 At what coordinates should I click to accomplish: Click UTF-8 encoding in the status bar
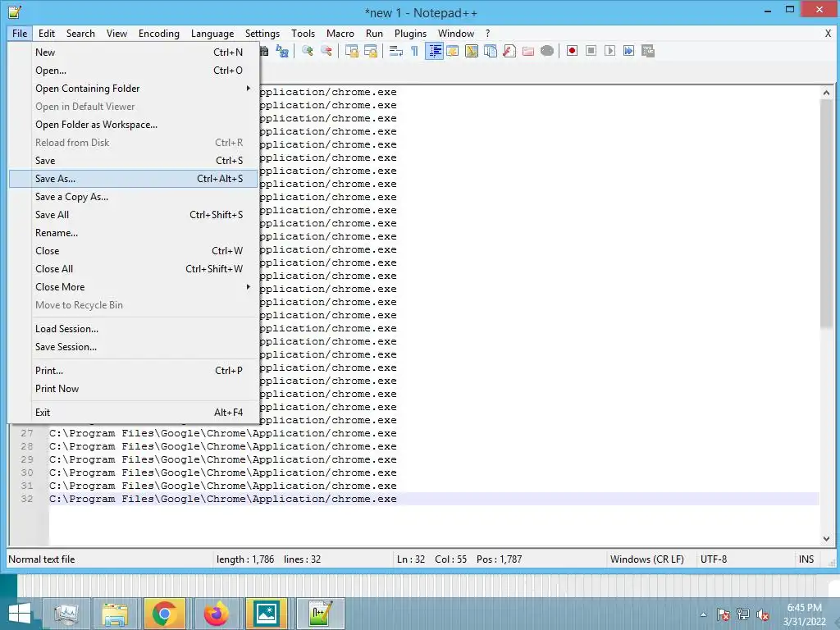pos(714,559)
